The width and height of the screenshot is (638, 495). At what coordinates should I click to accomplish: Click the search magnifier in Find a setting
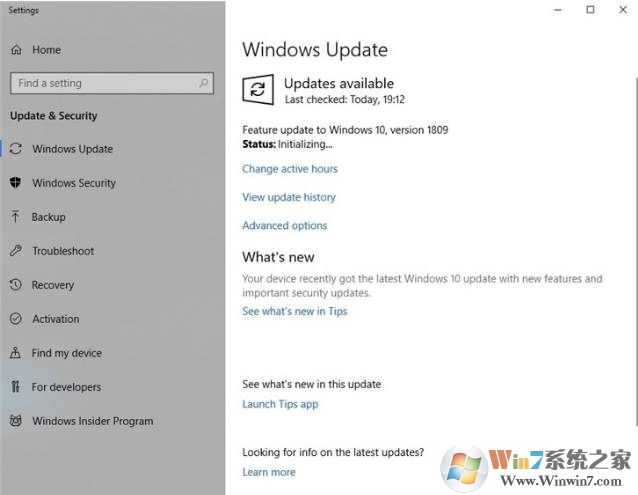pyautogui.click(x=203, y=83)
